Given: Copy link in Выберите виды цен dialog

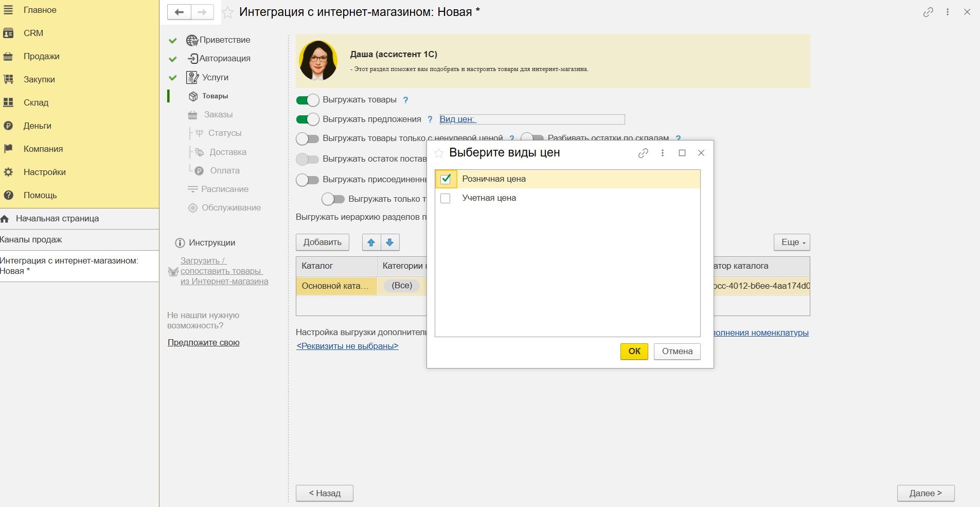Looking at the screenshot, I should tap(643, 153).
